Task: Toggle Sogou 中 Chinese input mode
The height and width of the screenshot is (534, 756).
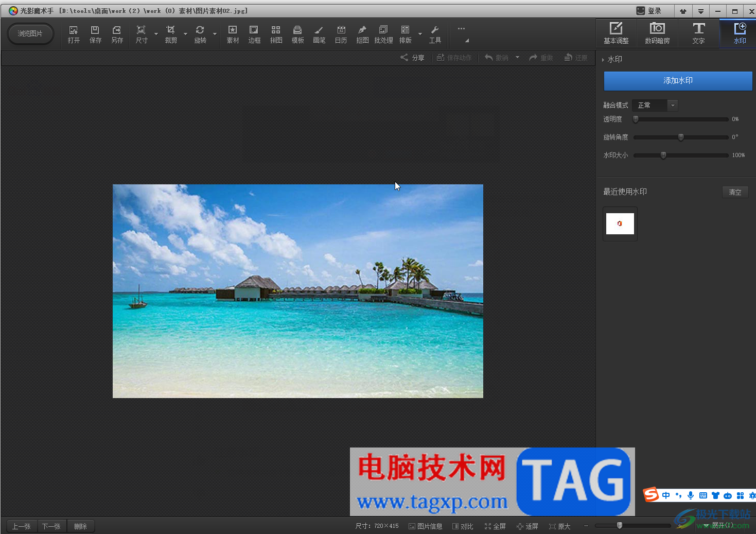Action: pos(666,495)
